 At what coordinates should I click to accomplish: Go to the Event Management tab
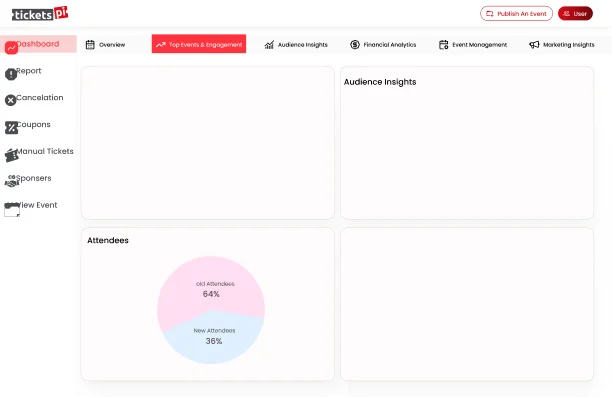(473, 45)
